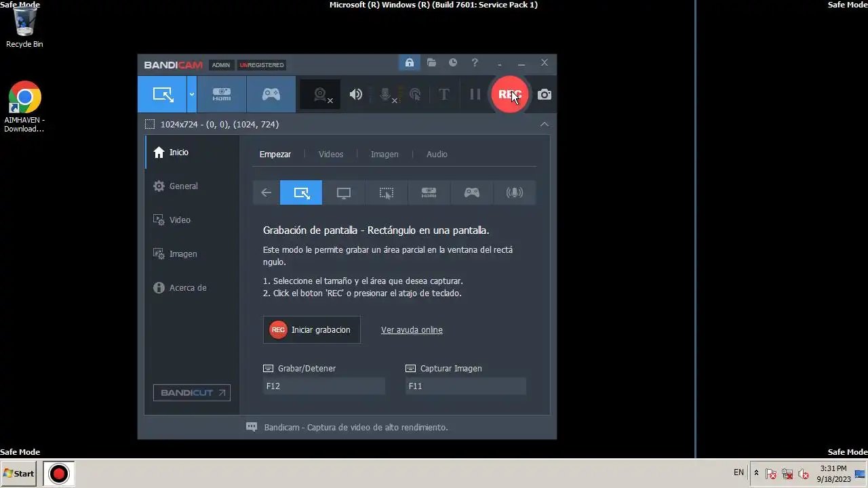Select fullscreen monitor mode icon

click(344, 192)
